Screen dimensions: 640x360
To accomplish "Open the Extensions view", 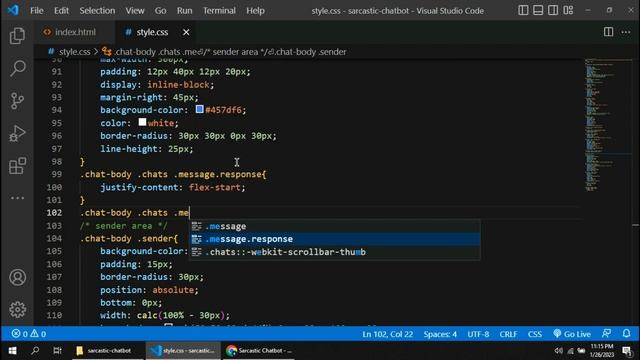I will tap(17, 166).
